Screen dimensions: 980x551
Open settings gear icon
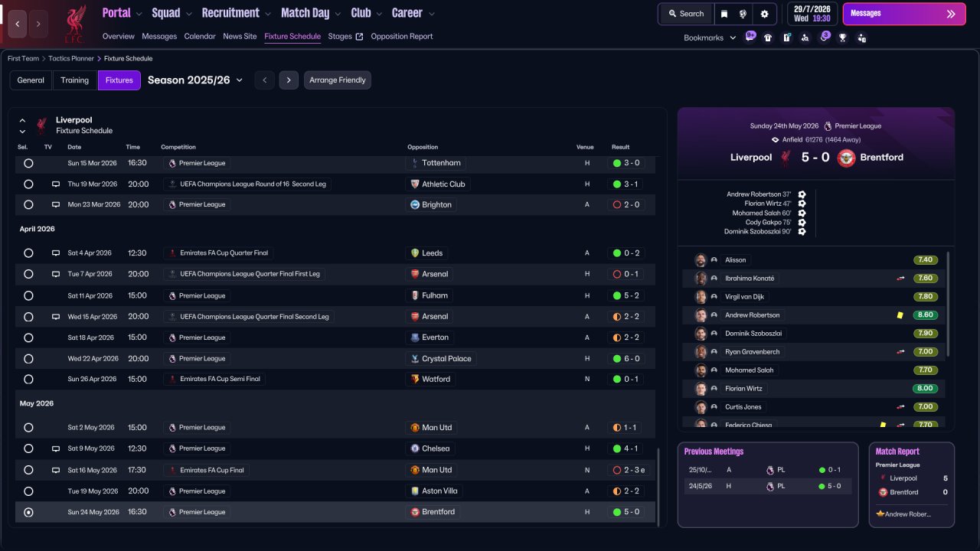coord(764,14)
